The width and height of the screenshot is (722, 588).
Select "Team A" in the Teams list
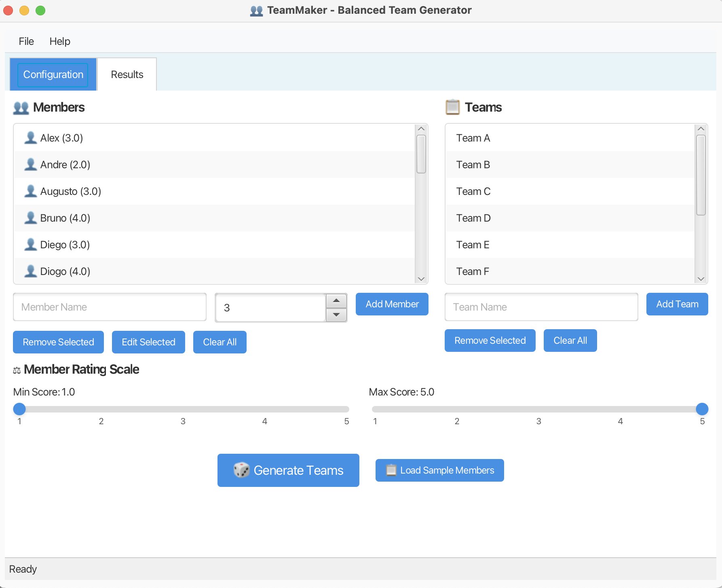[x=570, y=138]
